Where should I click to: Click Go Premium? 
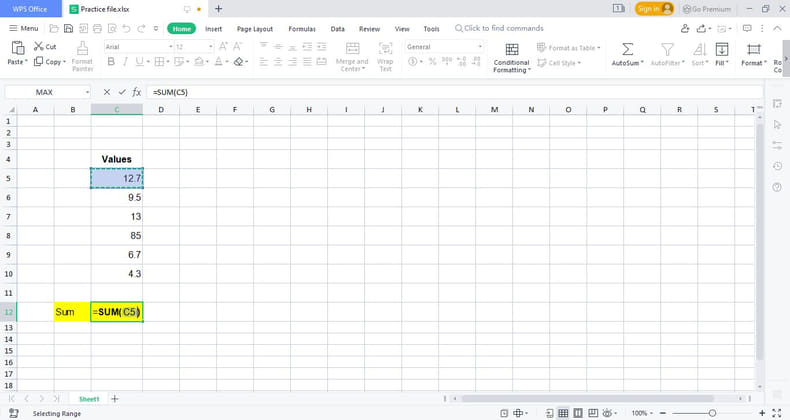(706, 9)
